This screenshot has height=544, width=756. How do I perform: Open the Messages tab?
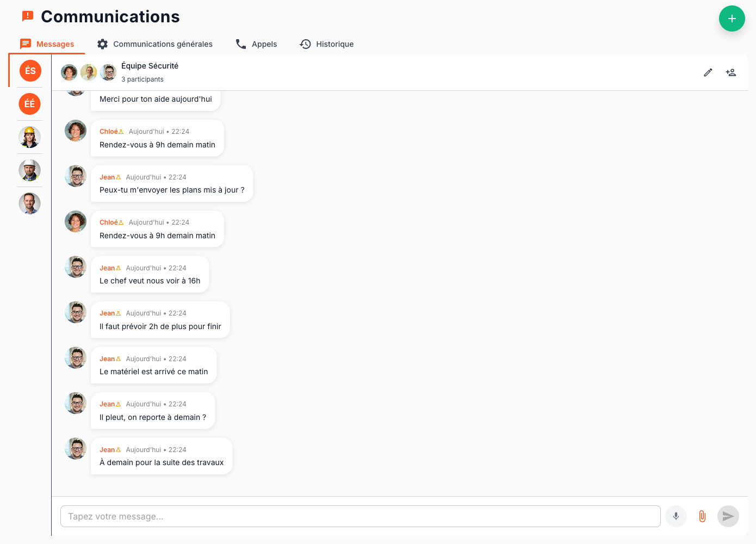[x=47, y=44]
